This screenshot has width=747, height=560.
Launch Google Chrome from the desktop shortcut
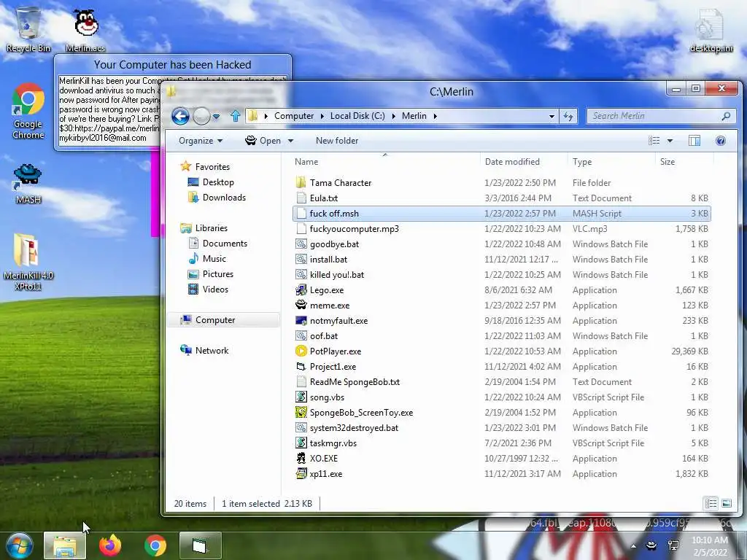(x=28, y=111)
